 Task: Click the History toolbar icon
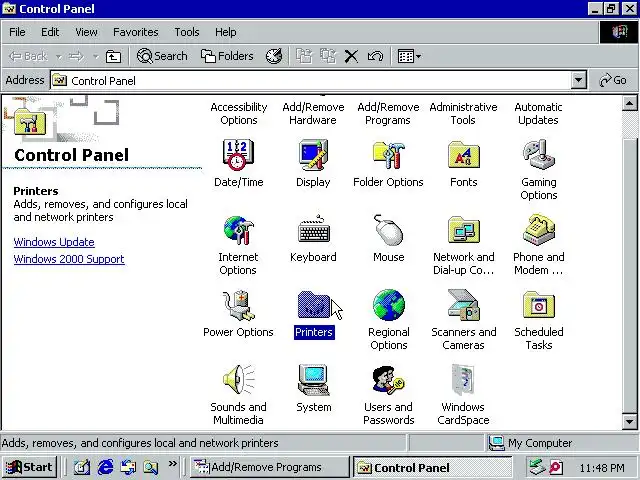click(x=274, y=56)
